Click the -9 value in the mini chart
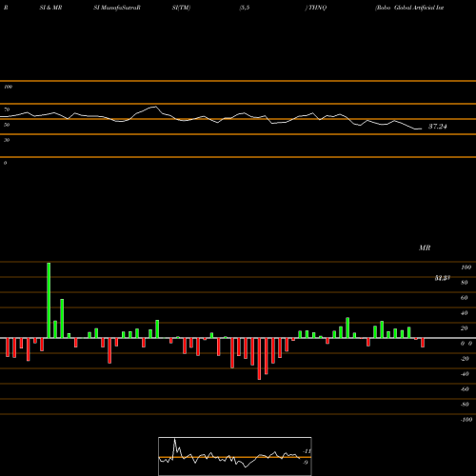The width and height of the screenshot is (476, 476). click(x=306, y=463)
